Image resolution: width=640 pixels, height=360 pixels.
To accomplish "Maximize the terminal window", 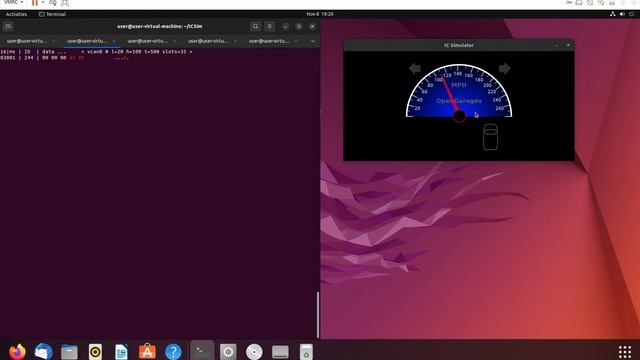I will coord(299,27).
